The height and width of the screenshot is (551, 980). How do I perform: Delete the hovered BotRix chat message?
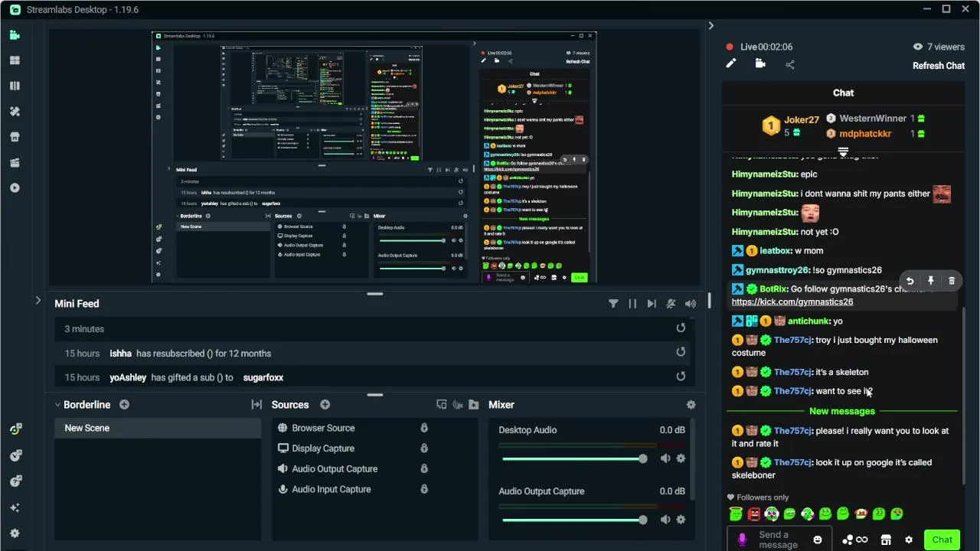click(x=952, y=281)
